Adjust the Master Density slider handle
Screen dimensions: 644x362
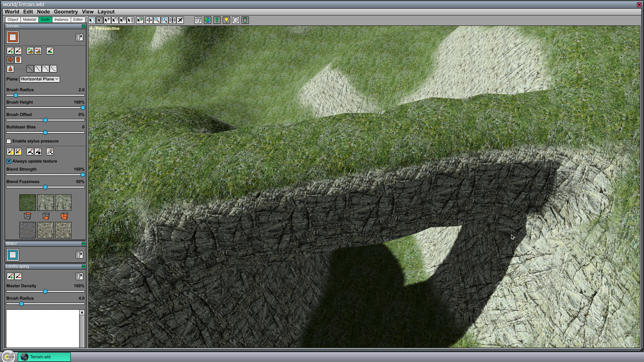tap(45, 291)
